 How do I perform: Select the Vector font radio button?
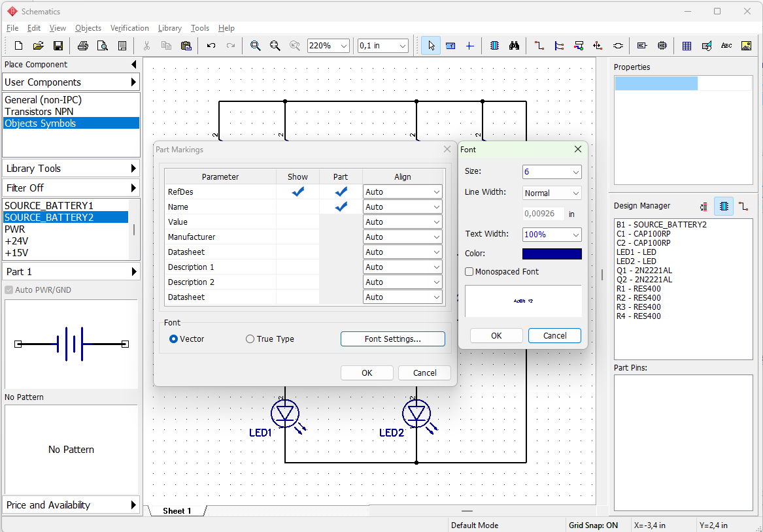[x=173, y=339]
